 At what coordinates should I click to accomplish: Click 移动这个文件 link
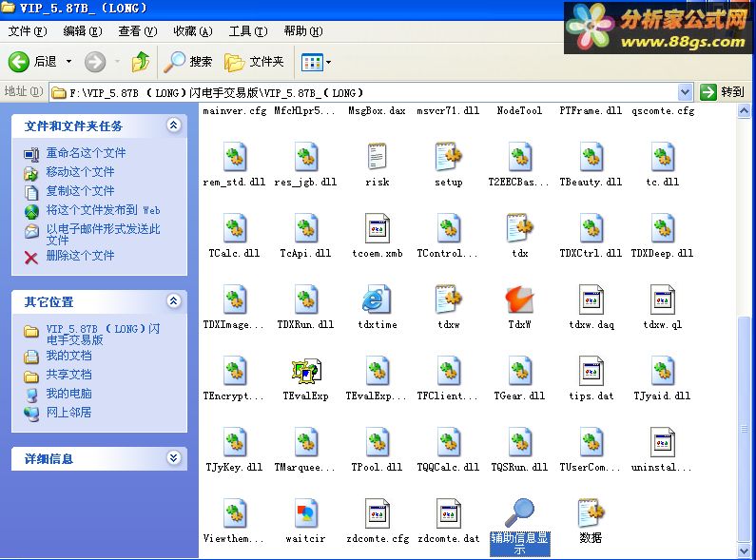coord(80,172)
